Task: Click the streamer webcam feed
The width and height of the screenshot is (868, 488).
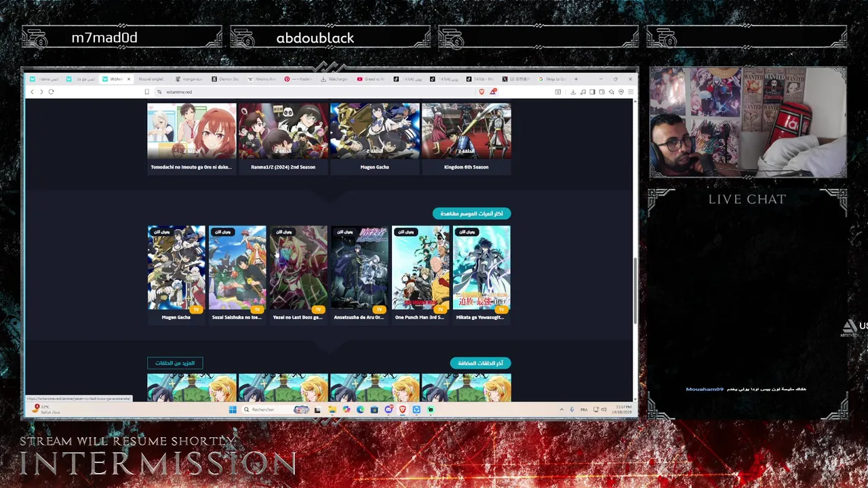Action: click(748, 123)
